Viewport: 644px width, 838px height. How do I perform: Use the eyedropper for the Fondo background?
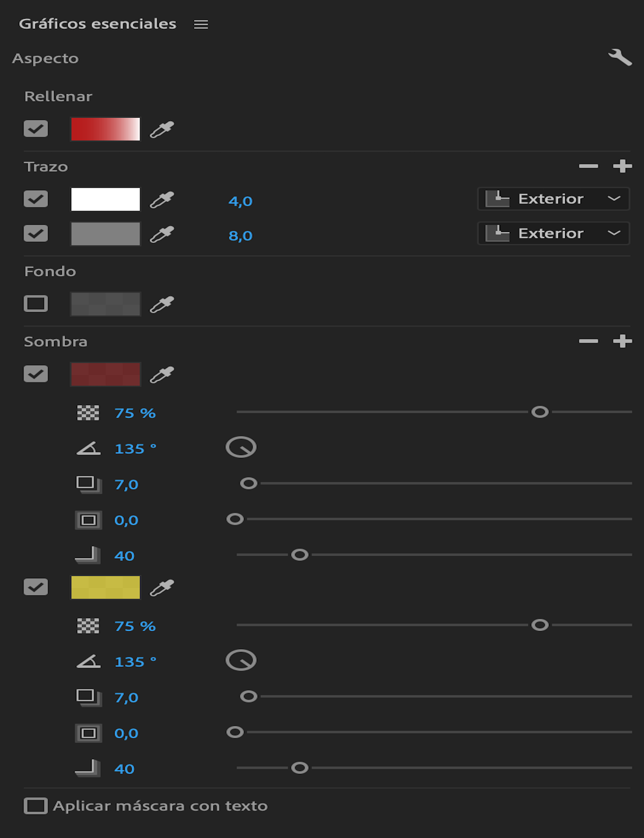coord(162,304)
